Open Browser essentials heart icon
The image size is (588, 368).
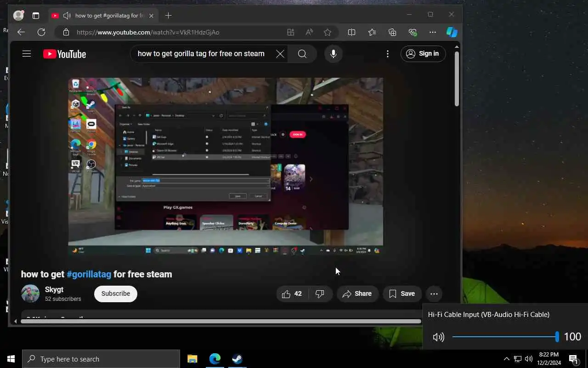(x=413, y=32)
